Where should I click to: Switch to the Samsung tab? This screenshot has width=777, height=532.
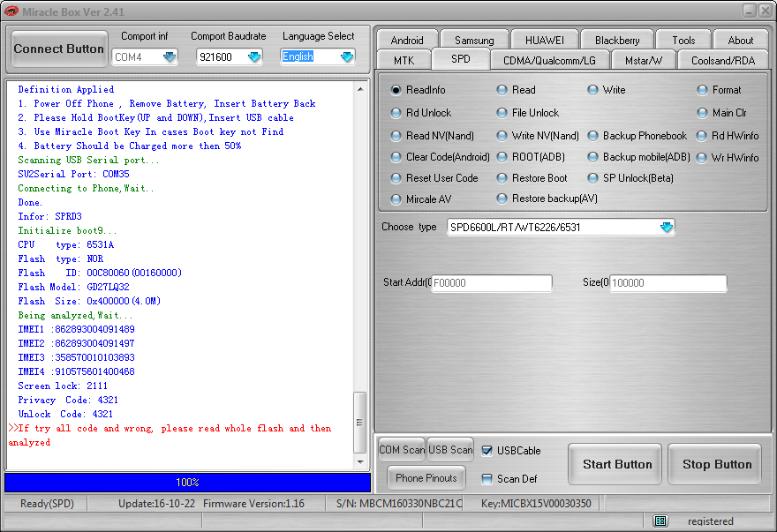pyautogui.click(x=474, y=40)
